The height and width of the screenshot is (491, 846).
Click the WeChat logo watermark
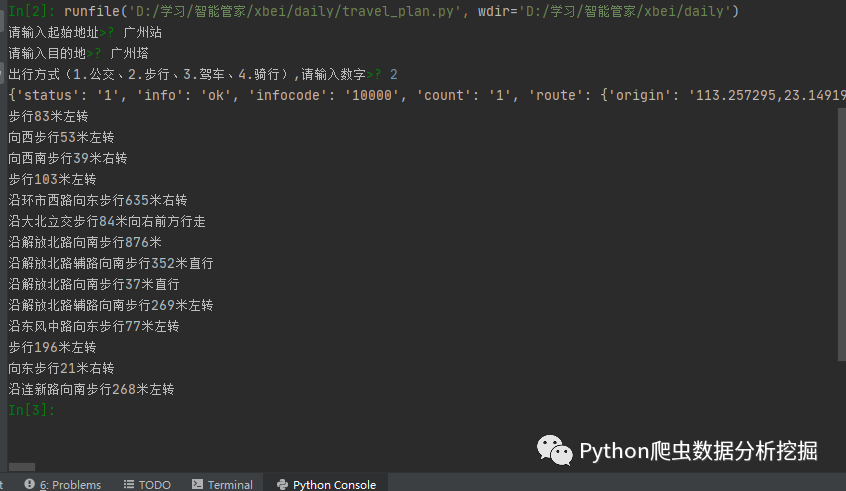tap(554, 450)
